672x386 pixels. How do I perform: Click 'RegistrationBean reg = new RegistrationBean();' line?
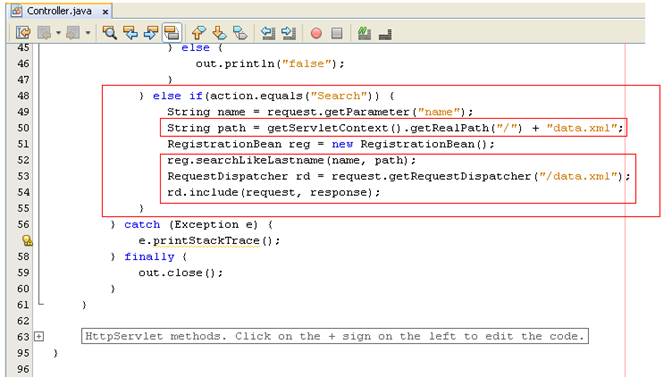point(331,144)
